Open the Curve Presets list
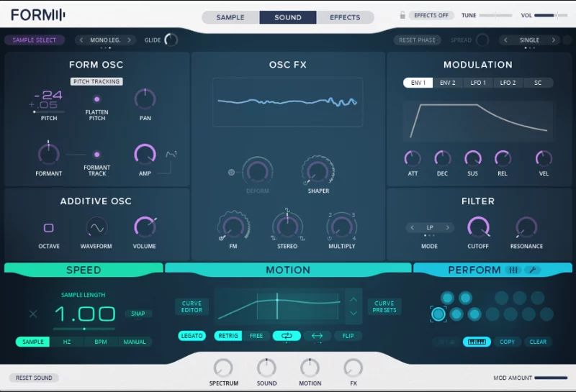 [x=384, y=307]
